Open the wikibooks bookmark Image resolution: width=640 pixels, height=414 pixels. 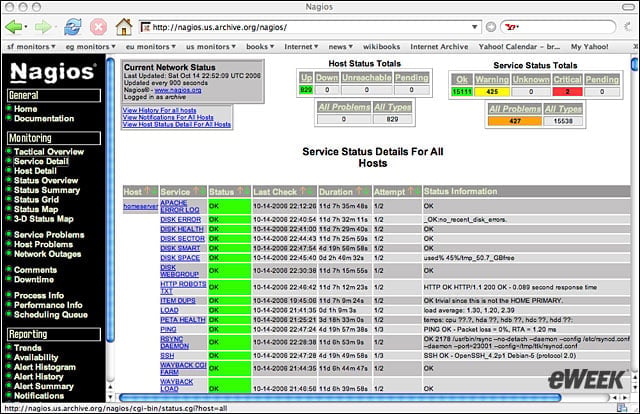pos(381,47)
